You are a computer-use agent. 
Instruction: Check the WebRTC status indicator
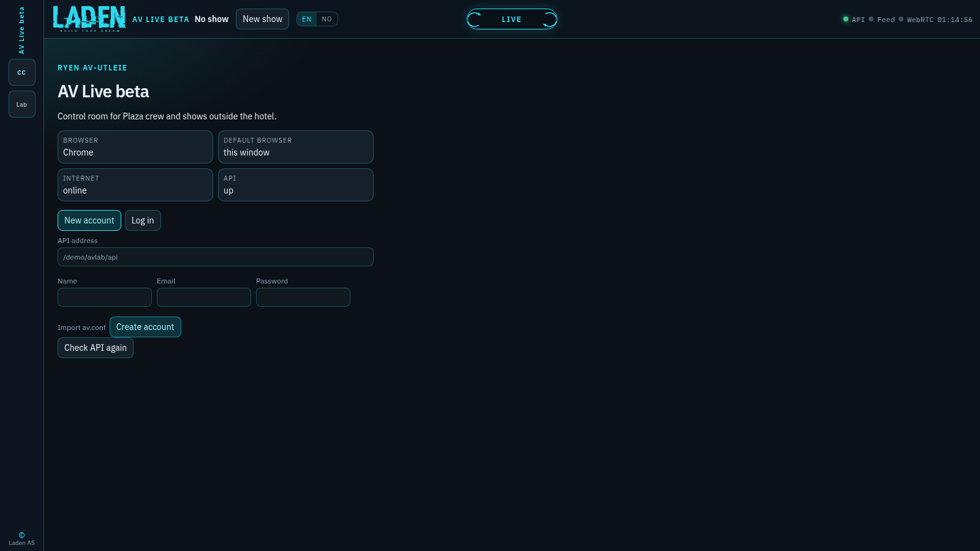click(x=916, y=20)
